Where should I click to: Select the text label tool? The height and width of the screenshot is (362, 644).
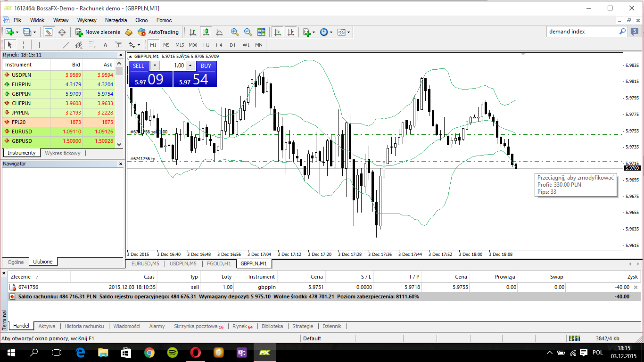tap(118, 45)
